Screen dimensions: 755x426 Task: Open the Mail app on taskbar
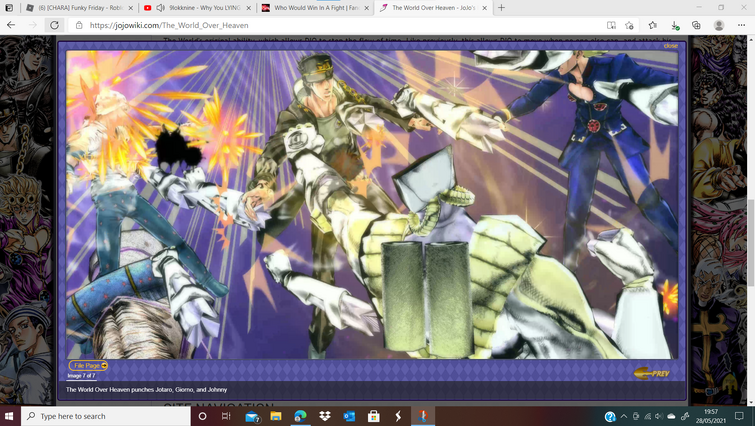pos(252,416)
